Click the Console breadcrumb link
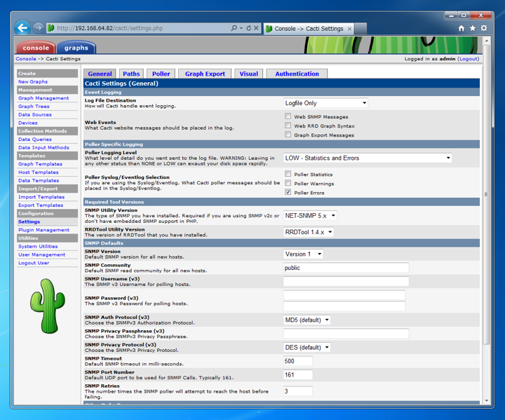The width and height of the screenshot is (505, 420). 26,59
